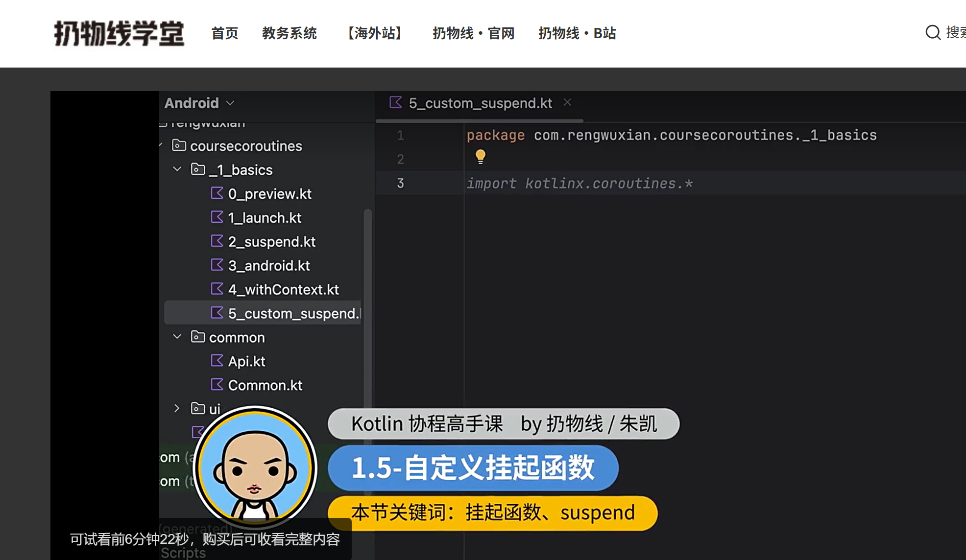Collapse the common folder chevron

[177, 337]
